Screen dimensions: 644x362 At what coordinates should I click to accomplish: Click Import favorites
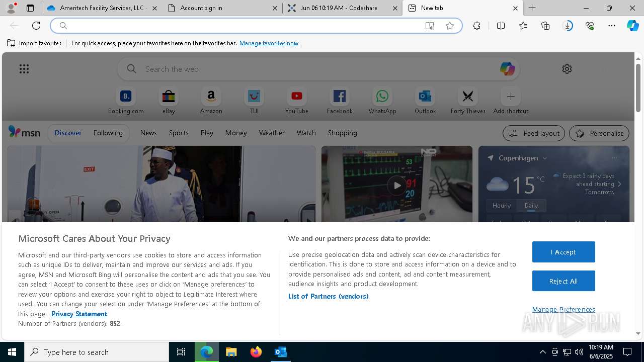tap(34, 43)
